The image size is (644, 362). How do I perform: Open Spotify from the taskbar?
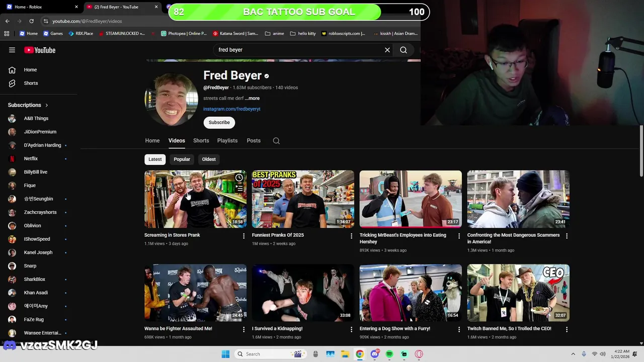[389, 354]
